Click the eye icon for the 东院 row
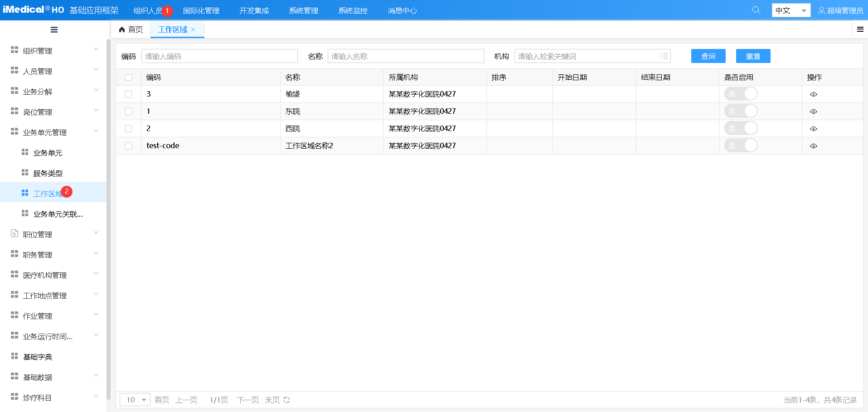 (814, 111)
